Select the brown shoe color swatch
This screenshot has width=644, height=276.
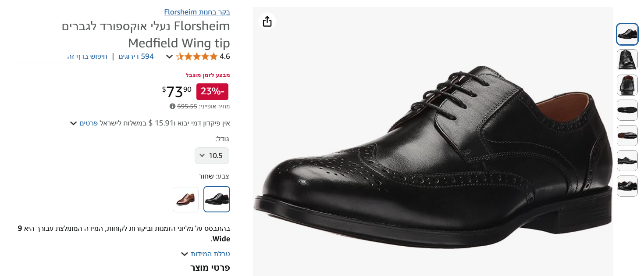pyautogui.click(x=185, y=199)
